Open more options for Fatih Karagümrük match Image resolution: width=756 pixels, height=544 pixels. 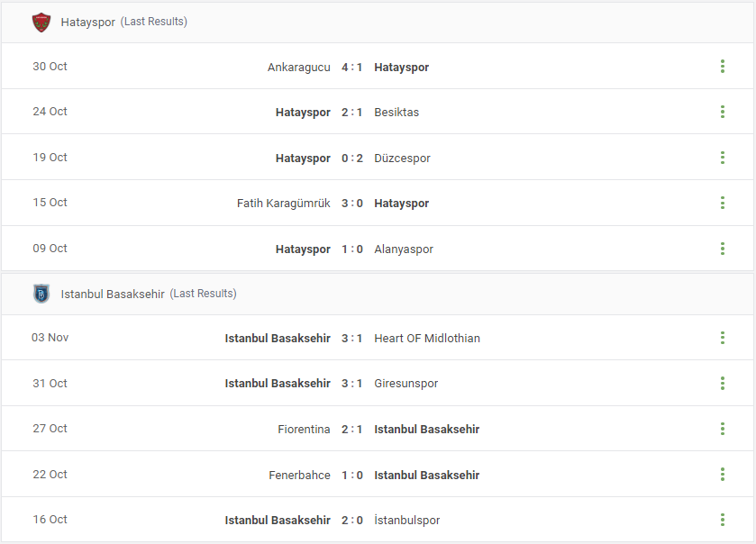[x=723, y=203]
